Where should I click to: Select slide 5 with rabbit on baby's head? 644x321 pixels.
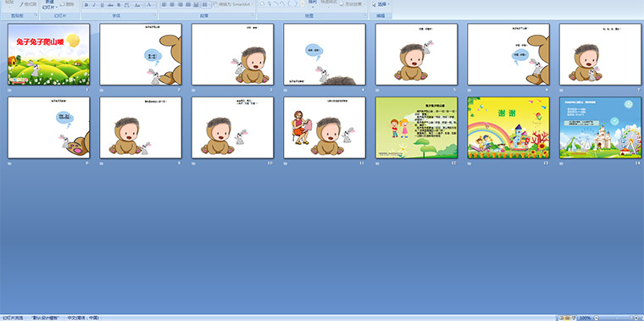click(416, 54)
